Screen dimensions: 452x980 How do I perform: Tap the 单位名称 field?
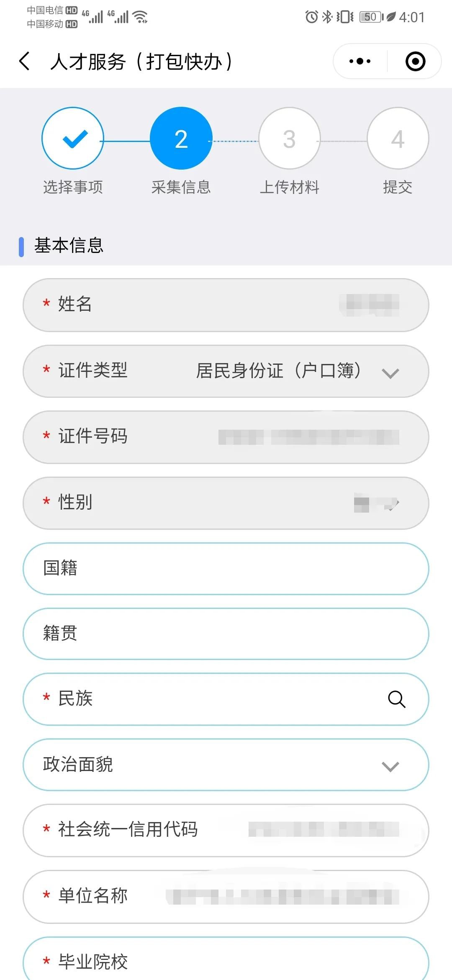(x=226, y=896)
